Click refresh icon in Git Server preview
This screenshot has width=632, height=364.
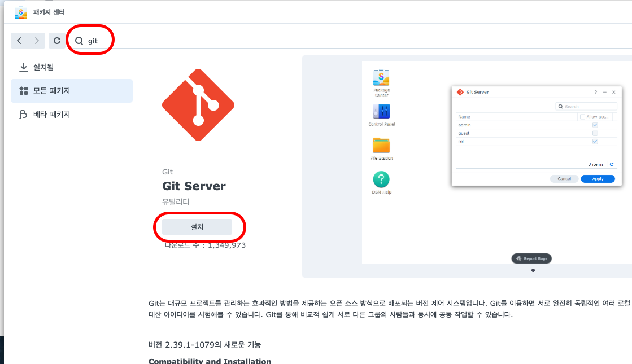612,164
